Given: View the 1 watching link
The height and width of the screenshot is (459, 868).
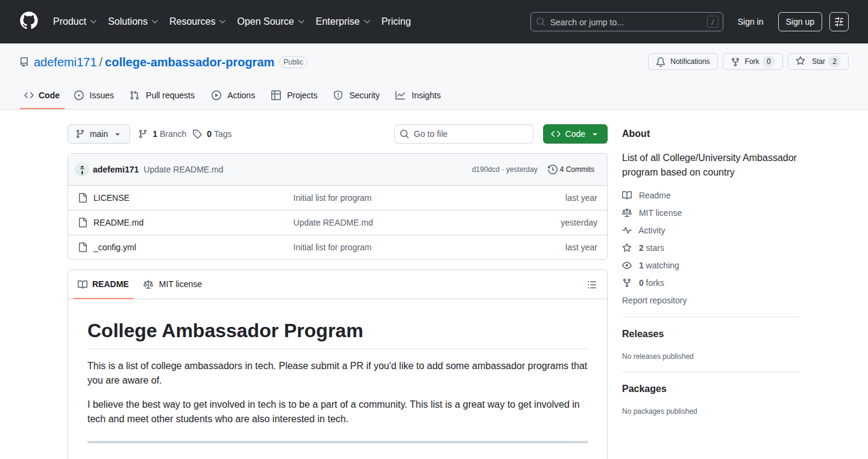Looking at the screenshot, I should (651, 265).
